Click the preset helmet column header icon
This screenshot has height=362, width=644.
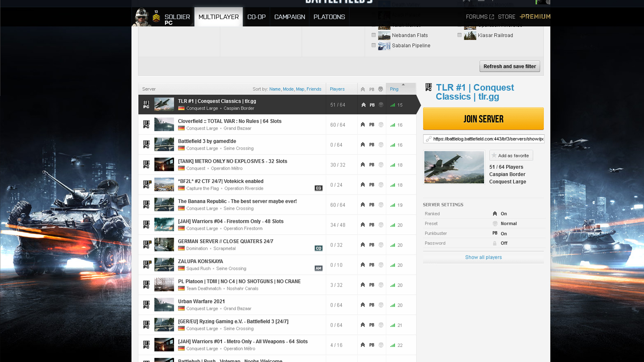(x=381, y=89)
